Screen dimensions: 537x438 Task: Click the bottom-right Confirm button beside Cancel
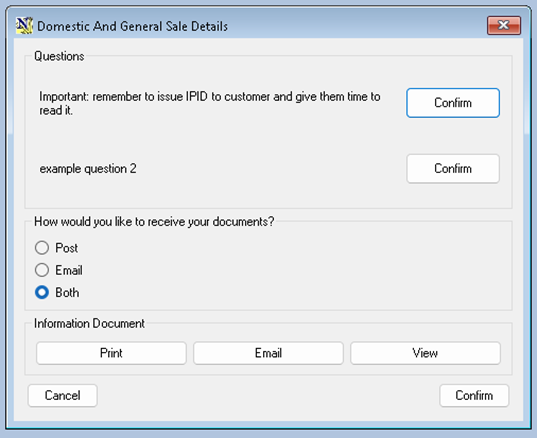(474, 396)
